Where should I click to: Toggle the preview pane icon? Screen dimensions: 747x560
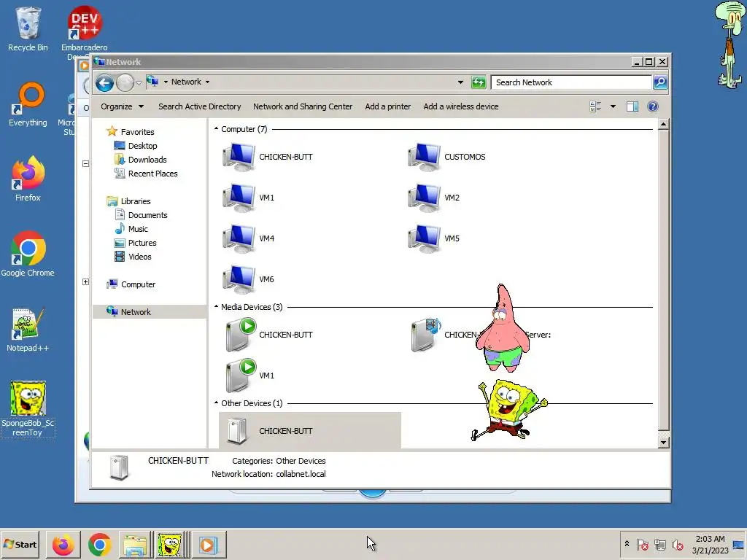[632, 106]
